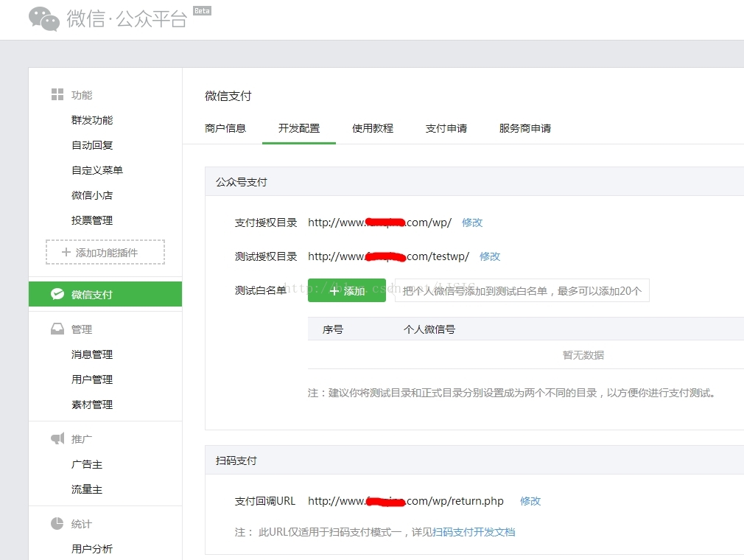Image resolution: width=744 pixels, height=560 pixels.
Task: Open 广告主 in the sidebar
Action: tap(87, 465)
